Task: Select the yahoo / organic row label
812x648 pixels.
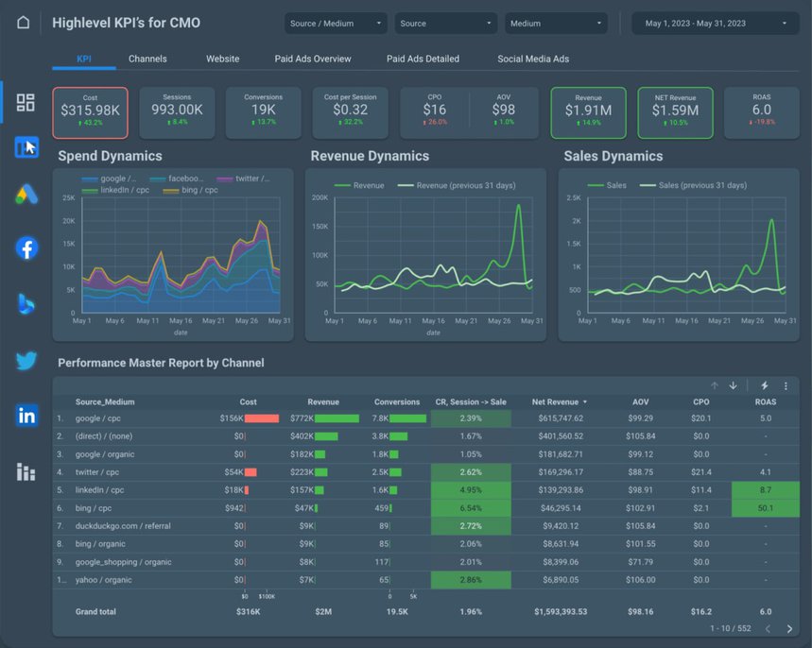Action: pos(104,580)
